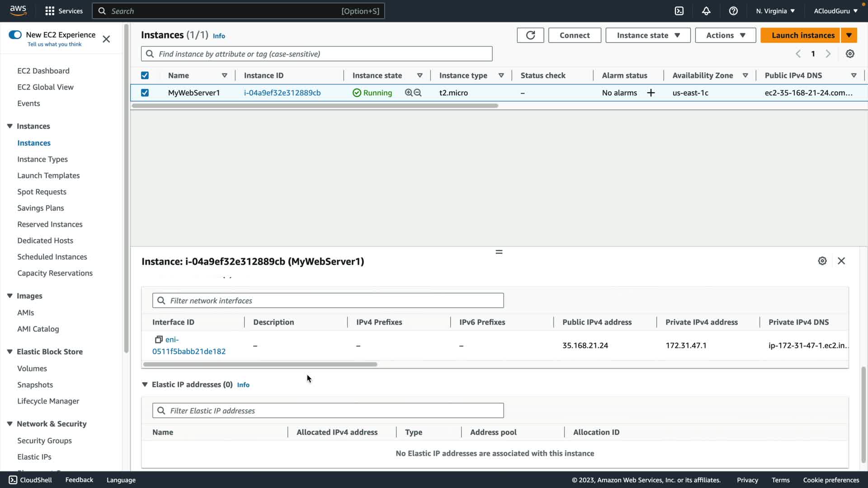The width and height of the screenshot is (868, 488).
Task: Uncheck the MyWebServer1 row checkbox
Action: click(145, 93)
